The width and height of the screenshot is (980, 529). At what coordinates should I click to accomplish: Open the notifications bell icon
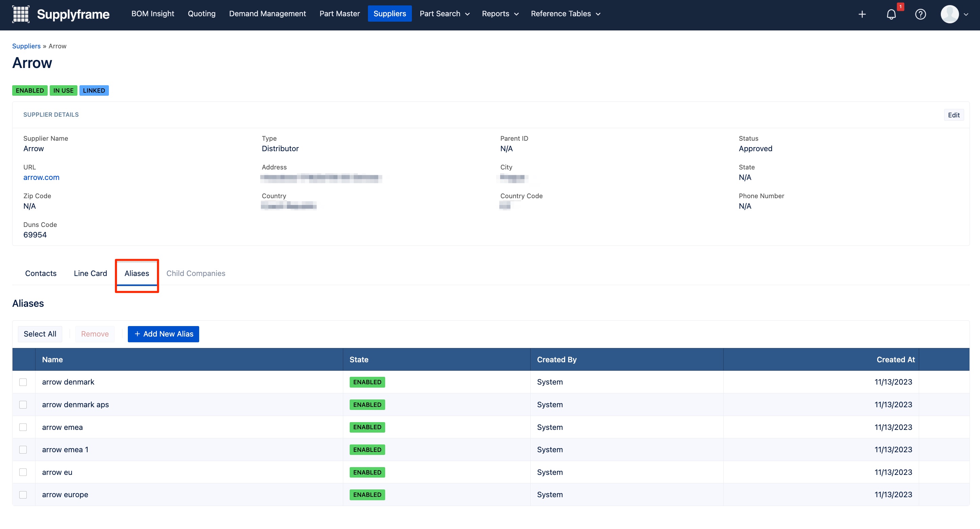tap(891, 15)
